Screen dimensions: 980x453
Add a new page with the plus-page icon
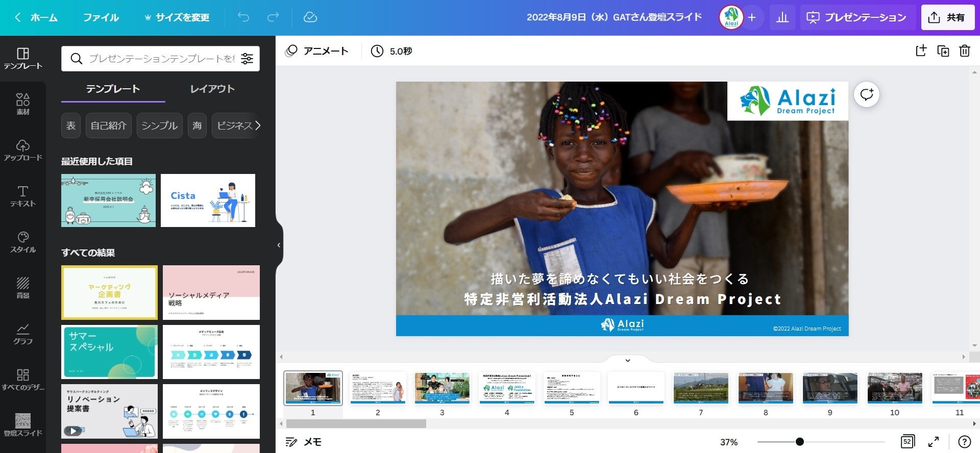[921, 51]
